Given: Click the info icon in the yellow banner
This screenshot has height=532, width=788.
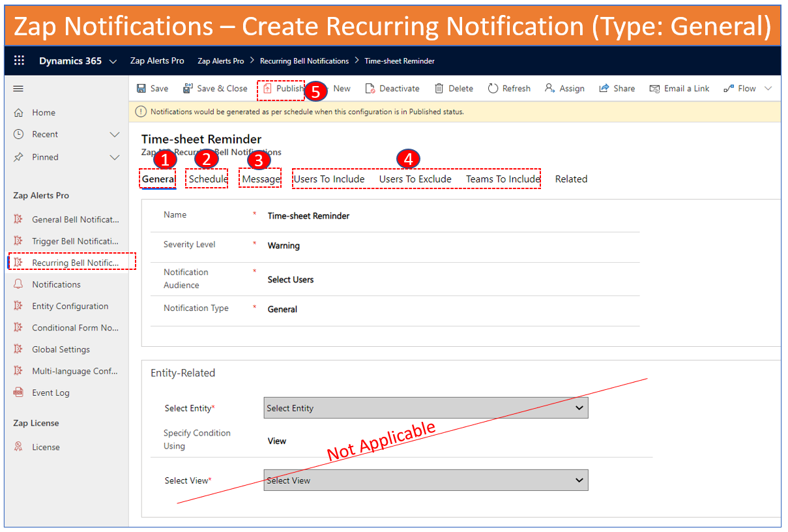Looking at the screenshot, I should (141, 111).
